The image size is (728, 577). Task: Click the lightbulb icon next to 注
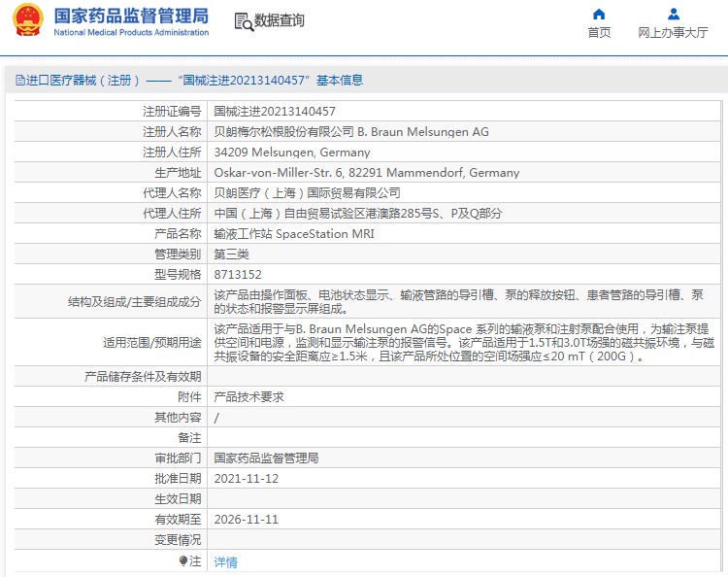coord(183,561)
